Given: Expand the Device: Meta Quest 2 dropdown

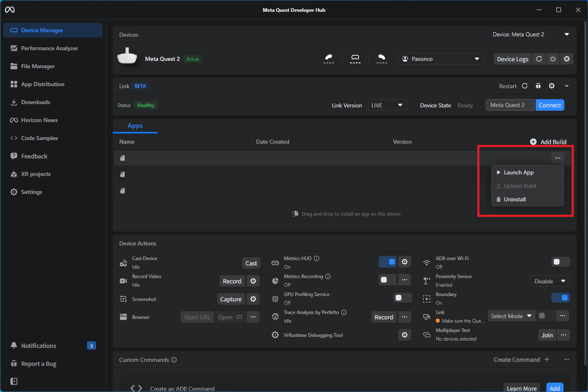Looking at the screenshot, I should pyautogui.click(x=531, y=35).
